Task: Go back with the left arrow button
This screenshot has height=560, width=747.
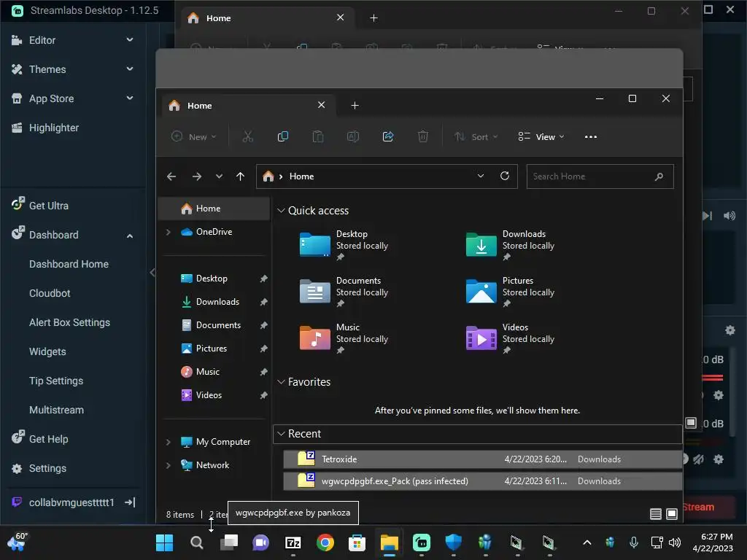Action: [171, 176]
